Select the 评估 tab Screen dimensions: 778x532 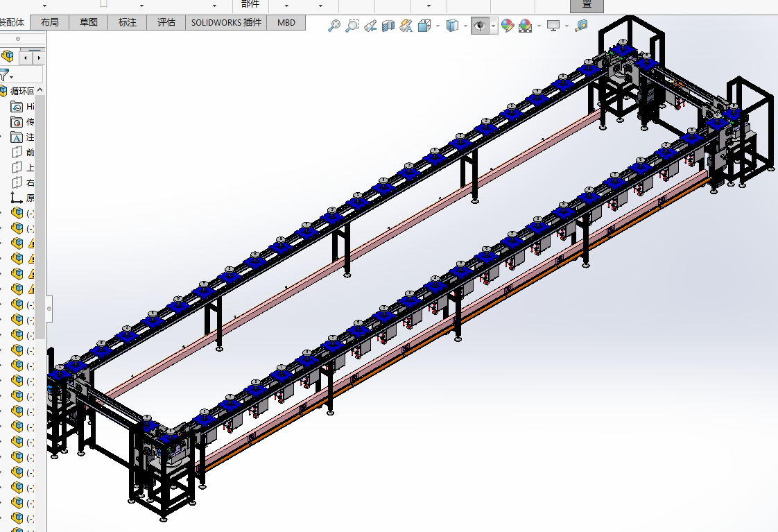click(x=166, y=22)
